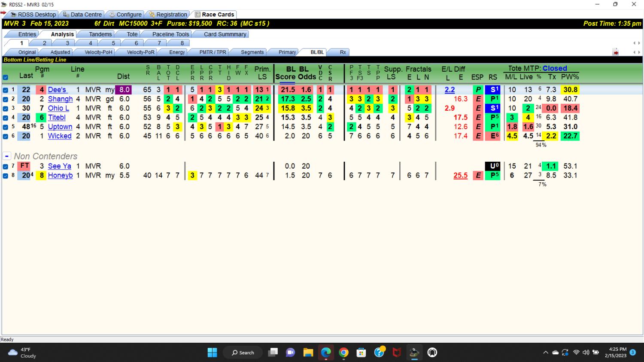Launch the Teams chat taskbar icon

tap(291, 353)
